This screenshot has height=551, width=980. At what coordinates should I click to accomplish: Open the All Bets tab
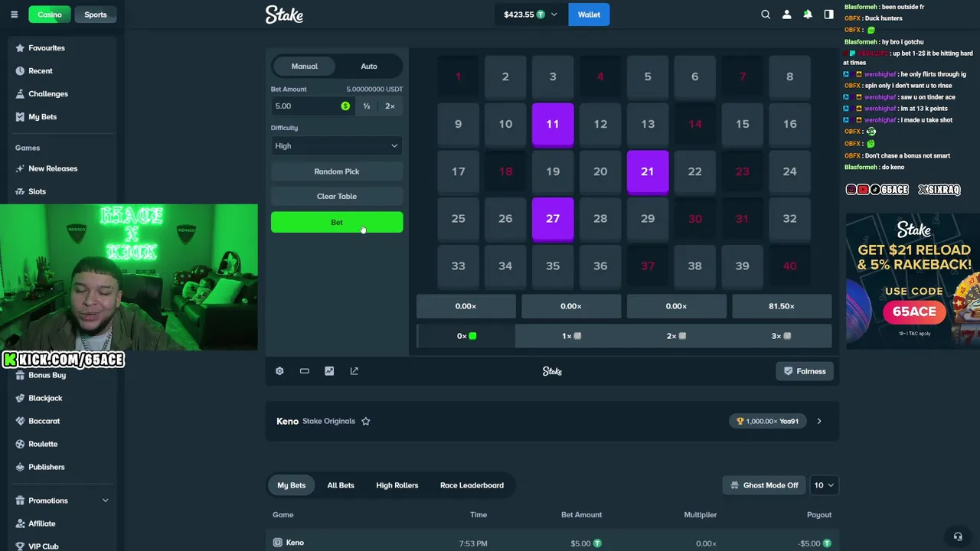(x=341, y=485)
